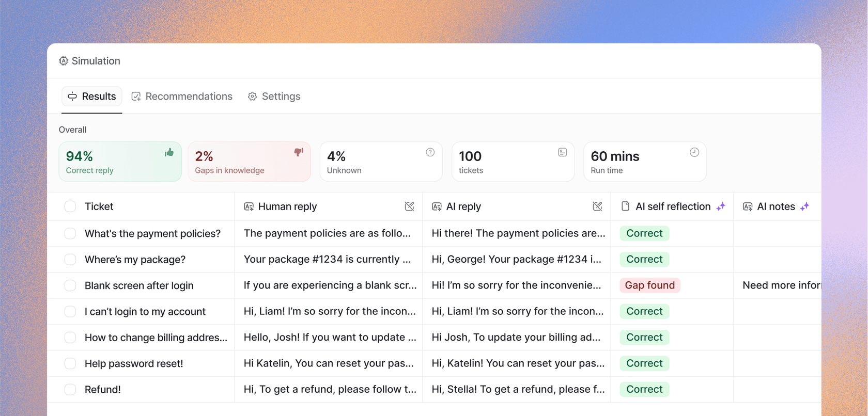The image size is (868, 416).
Task: Select the Results tab
Action: [x=92, y=97]
